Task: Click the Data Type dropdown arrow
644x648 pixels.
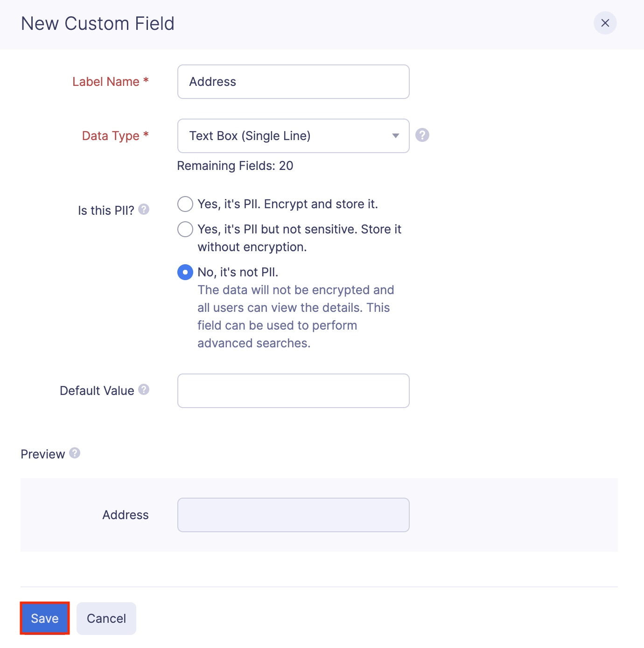Action: click(x=396, y=136)
